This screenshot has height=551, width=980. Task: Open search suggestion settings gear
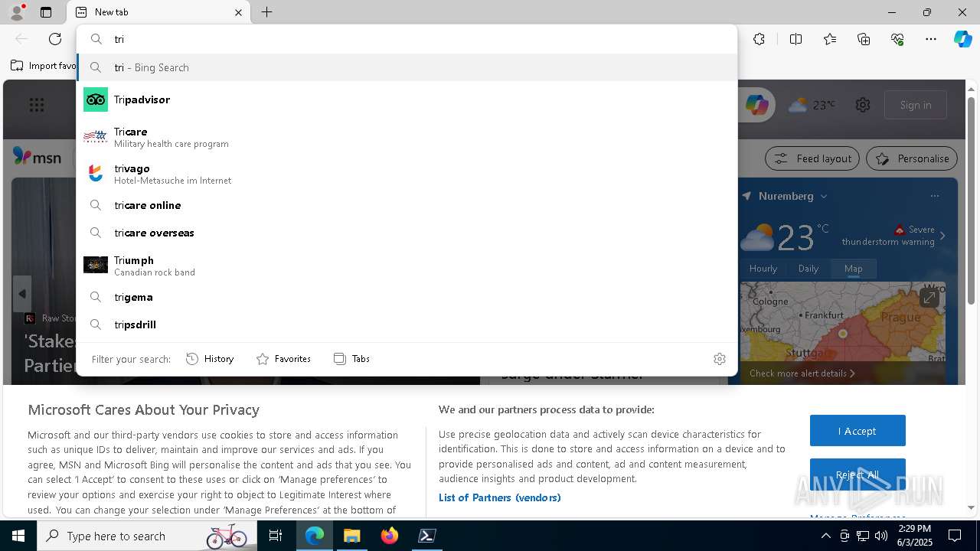coord(720,359)
